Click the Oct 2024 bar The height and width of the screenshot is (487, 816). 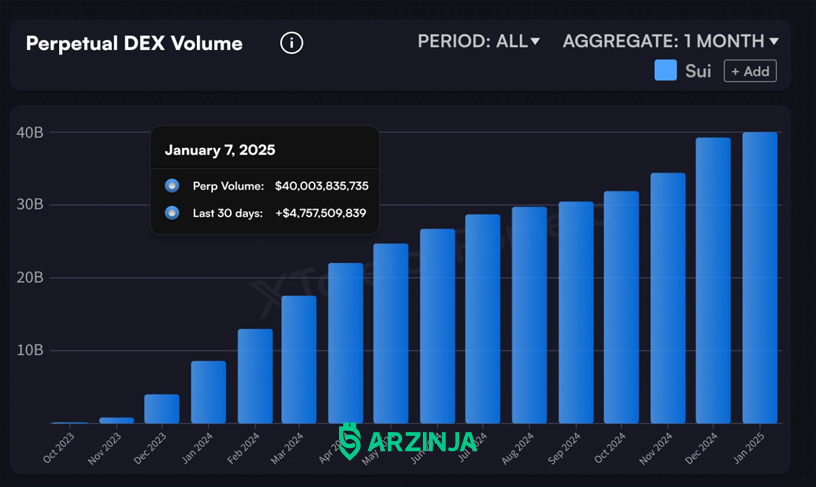[x=621, y=307]
